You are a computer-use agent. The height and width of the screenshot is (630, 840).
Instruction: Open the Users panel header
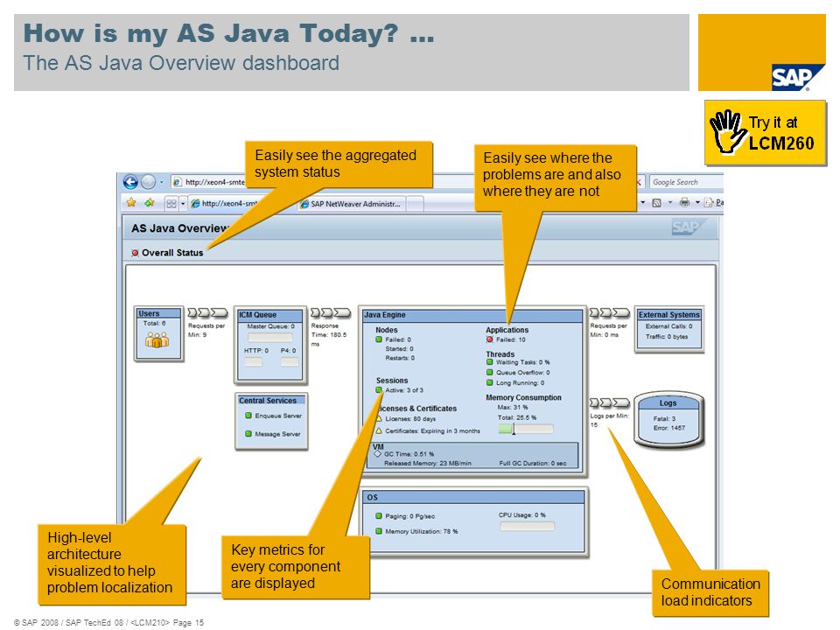(158, 313)
